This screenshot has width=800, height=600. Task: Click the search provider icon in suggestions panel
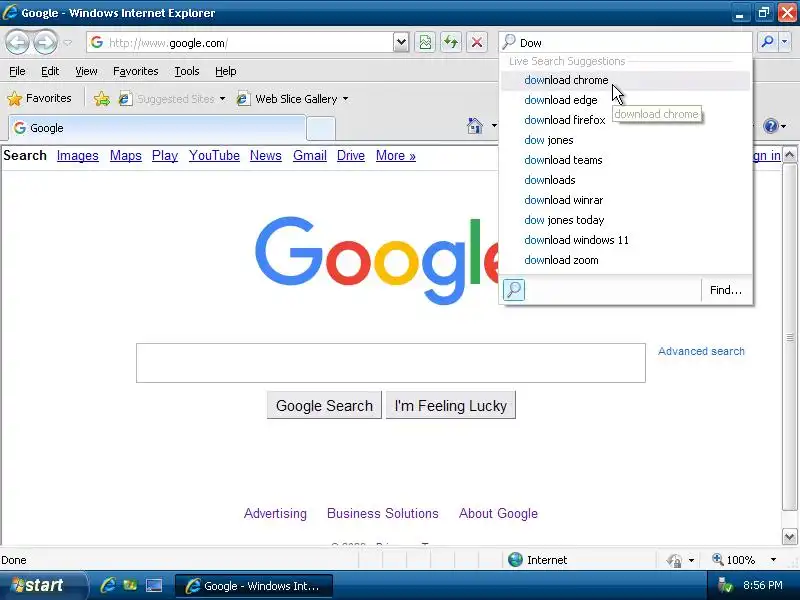click(514, 290)
